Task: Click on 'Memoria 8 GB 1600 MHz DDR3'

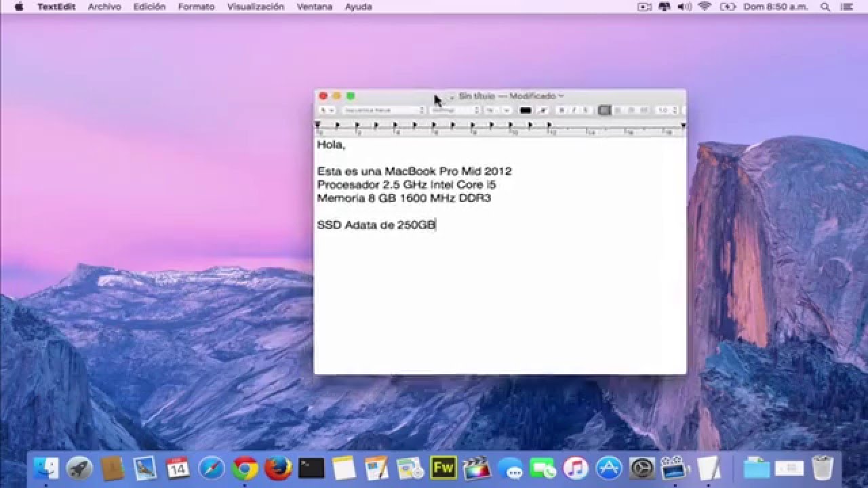Action: pyautogui.click(x=403, y=199)
